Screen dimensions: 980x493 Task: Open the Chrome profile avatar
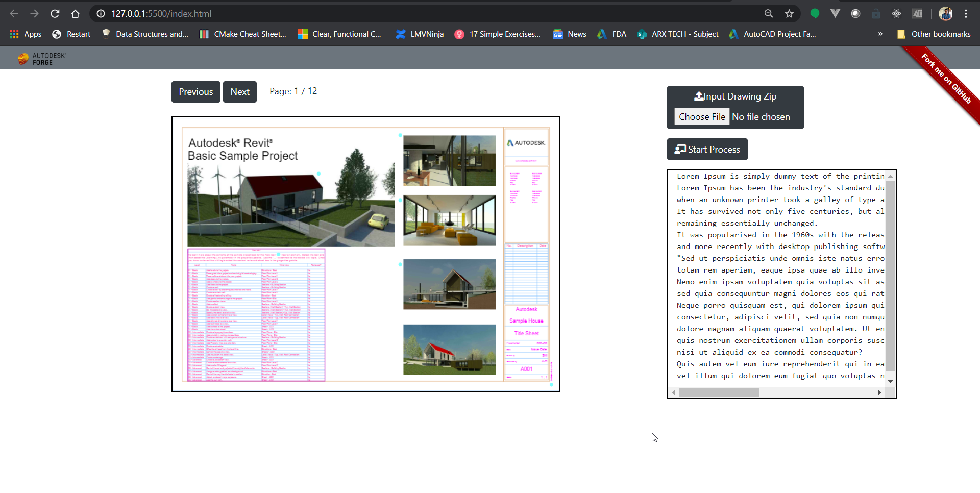pyautogui.click(x=945, y=14)
